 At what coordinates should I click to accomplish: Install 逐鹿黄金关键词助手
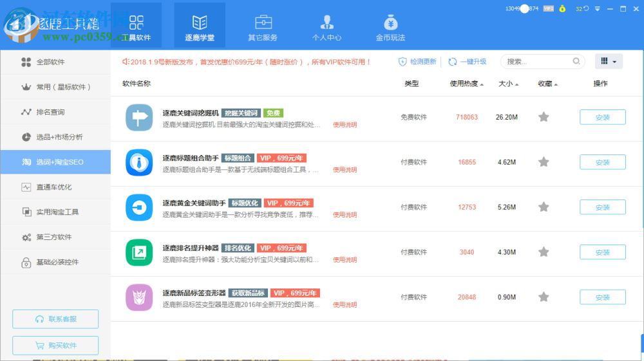603,207
